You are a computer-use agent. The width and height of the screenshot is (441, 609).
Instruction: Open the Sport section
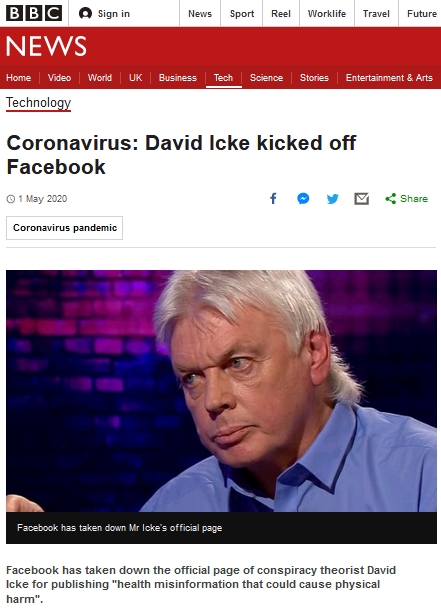point(242,14)
